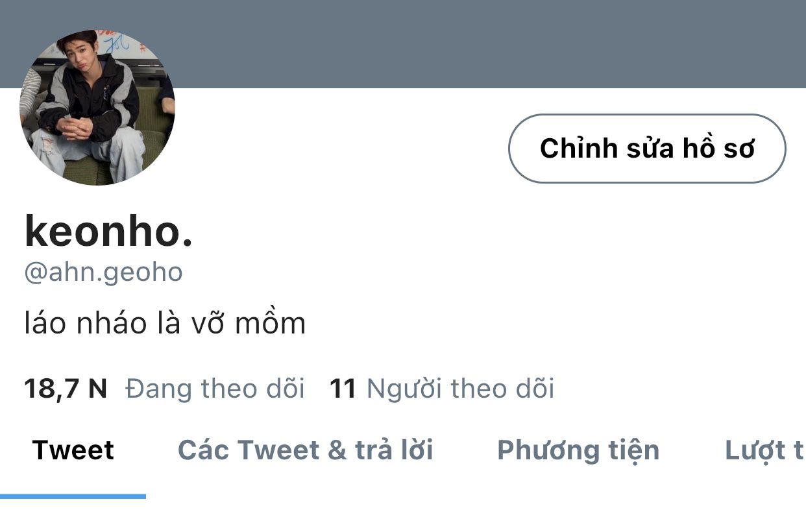Click the @ahn.geoho username handle

(x=103, y=272)
